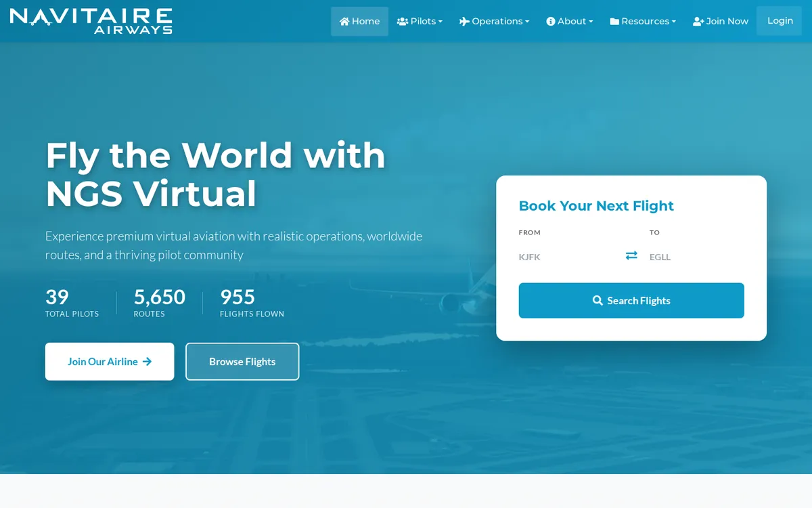
Task: Click the Book Your Next Flight heading
Action: pos(596,206)
